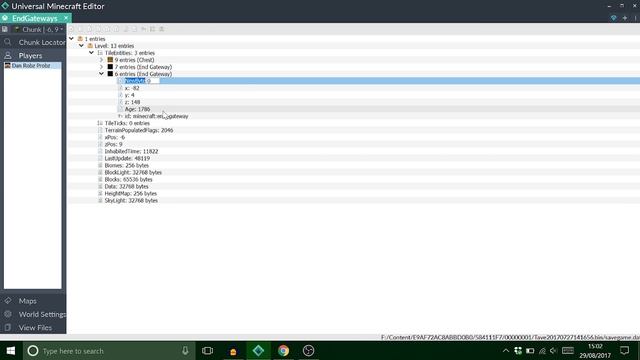Open Universal Minecraft Editor from the taskbar
This screenshot has height=360, width=640.
258,351
